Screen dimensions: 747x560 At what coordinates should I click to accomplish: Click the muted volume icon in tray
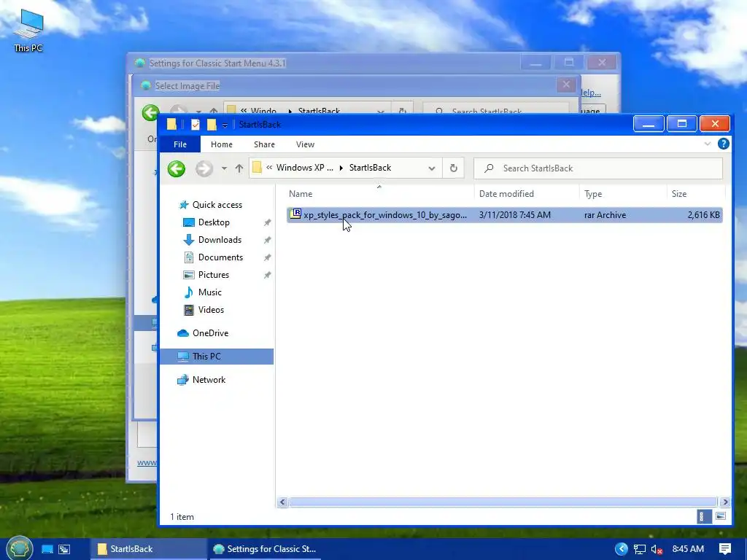(657, 550)
